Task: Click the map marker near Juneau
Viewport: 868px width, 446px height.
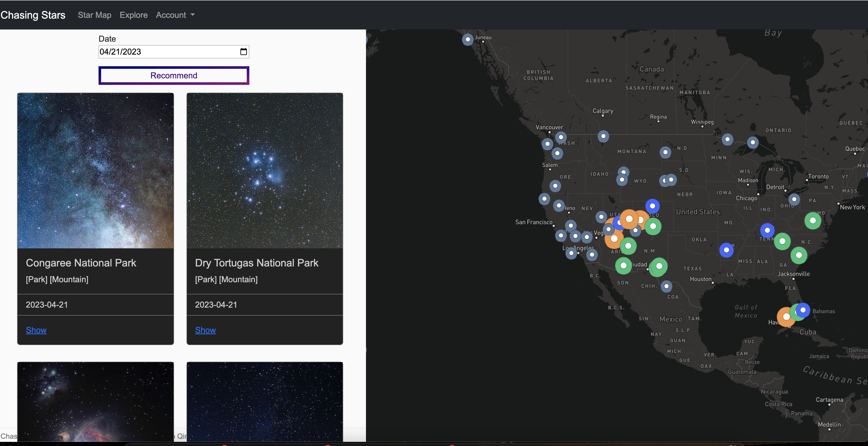Action: [x=468, y=39]
